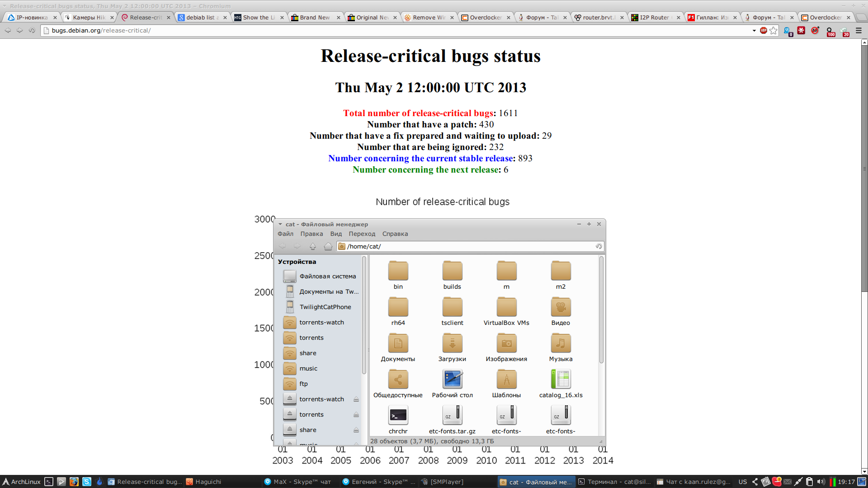868x488 pixels.
Task: Go up to parent directory arrow
Action: point(313,246)
